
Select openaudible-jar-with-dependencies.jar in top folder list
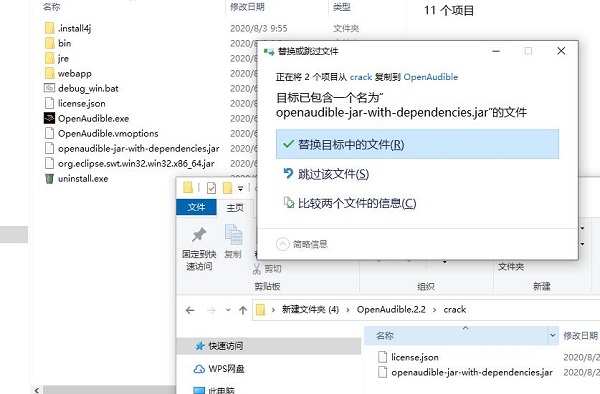tap(139, 148)
